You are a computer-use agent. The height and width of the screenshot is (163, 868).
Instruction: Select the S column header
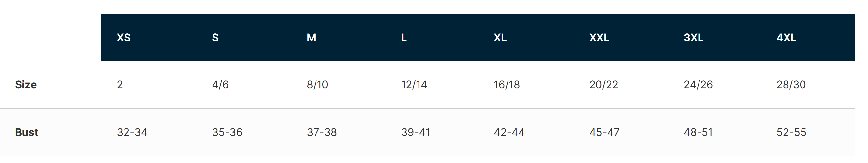click(215, 38)
